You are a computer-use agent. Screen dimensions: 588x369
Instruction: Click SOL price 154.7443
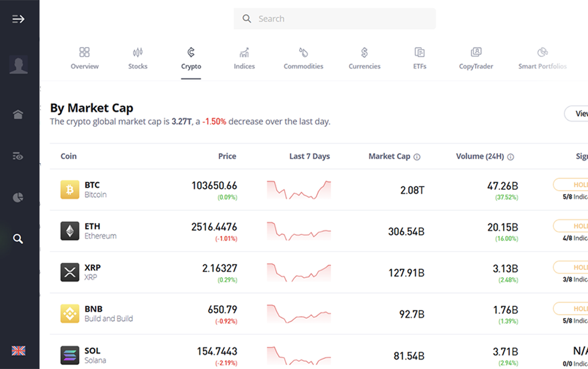pos(217,351)
